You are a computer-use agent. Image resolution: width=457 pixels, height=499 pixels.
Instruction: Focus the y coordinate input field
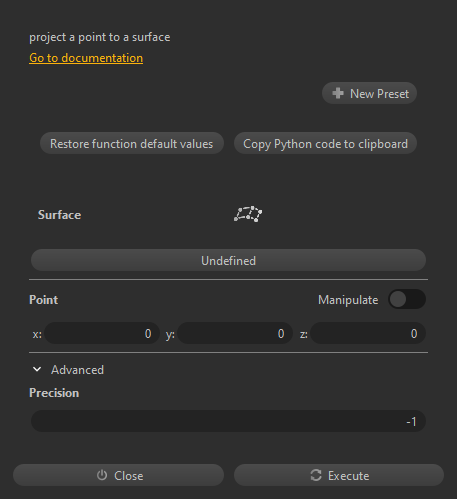click(235, 333)
